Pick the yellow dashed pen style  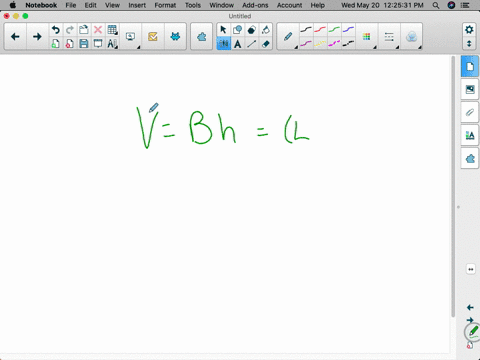pos(320,43)
